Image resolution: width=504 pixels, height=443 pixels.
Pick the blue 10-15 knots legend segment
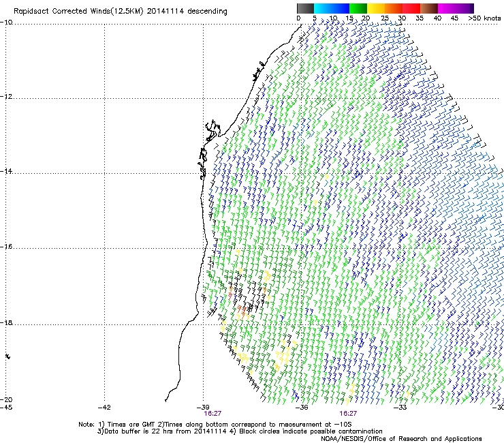(341, 8)
